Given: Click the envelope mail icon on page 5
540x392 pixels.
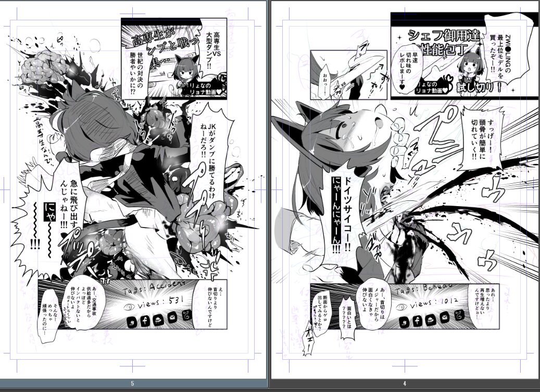Looking at the screenshot, I should pyautogui.click(x=173, y=317).
